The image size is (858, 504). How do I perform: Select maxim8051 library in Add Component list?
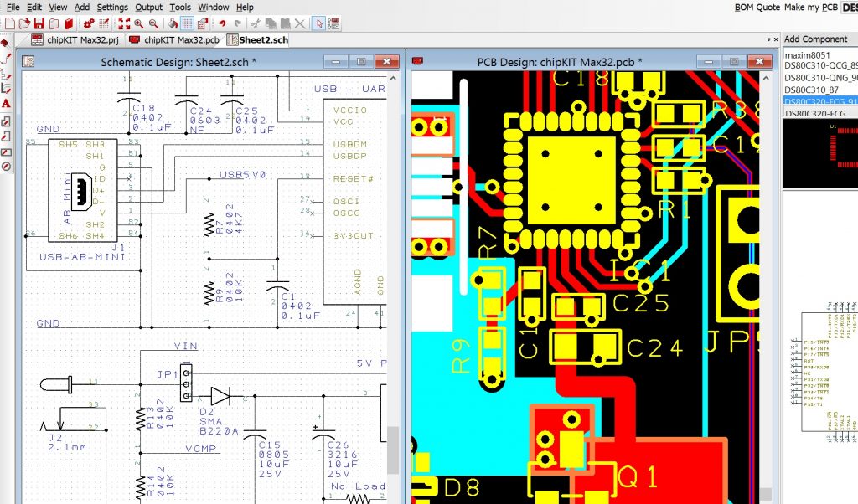805,54
